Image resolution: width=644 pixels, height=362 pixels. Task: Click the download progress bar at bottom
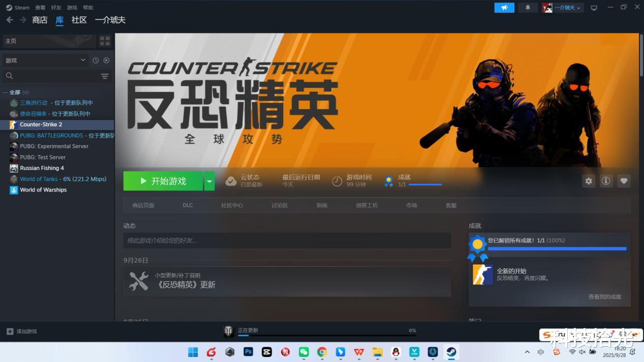pos(327,335)
